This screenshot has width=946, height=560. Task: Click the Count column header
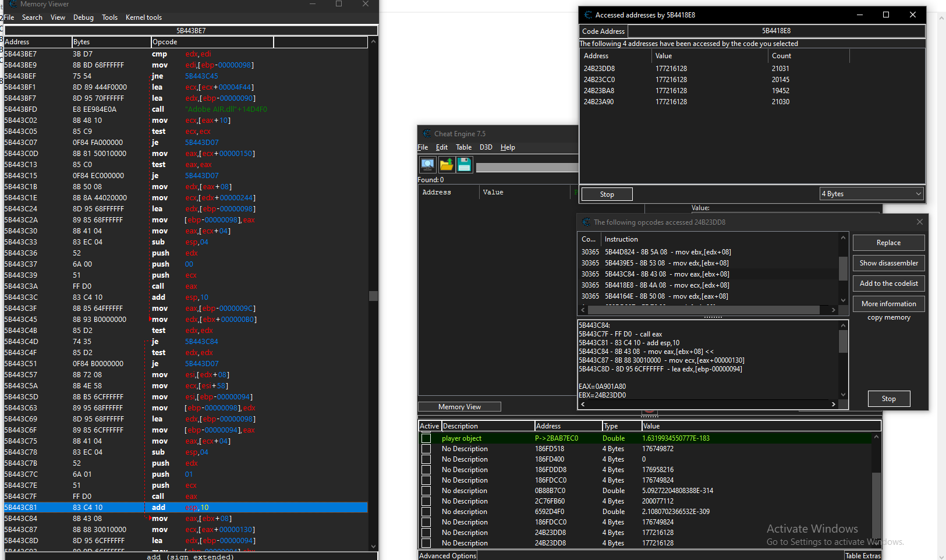(x=809, y=56)
